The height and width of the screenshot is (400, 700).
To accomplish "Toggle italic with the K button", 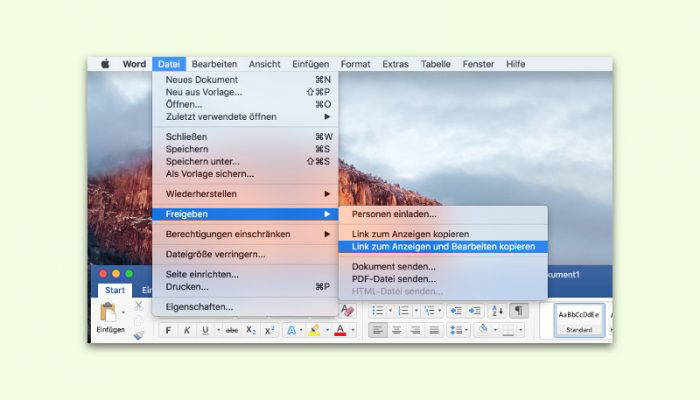I will [187, 330].
